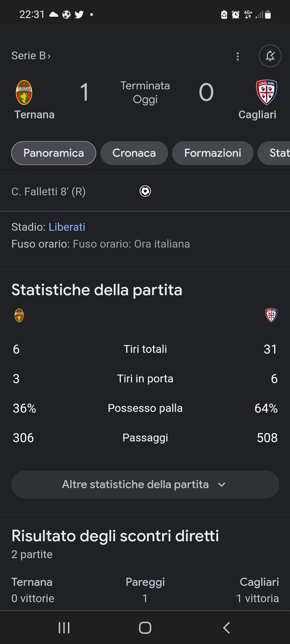Select the Panoramica tab
290x644 pixels.
click(54, 153)
